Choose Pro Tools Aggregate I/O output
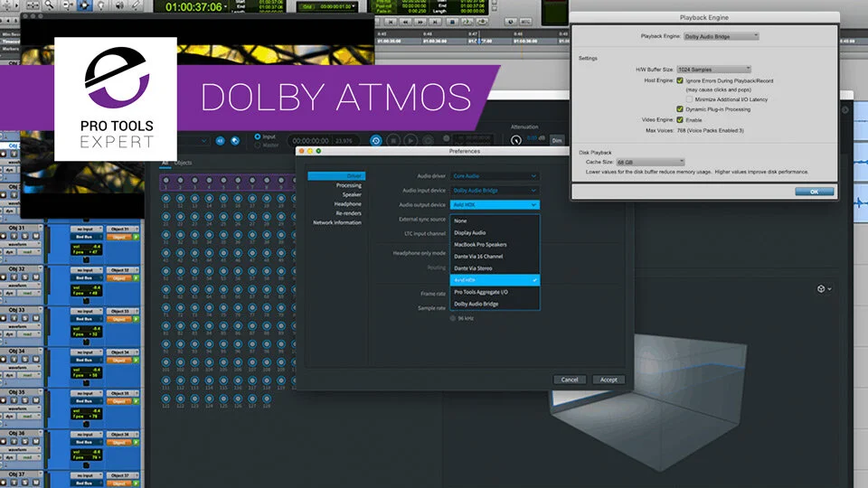868x488 pixels. (495, 292)
